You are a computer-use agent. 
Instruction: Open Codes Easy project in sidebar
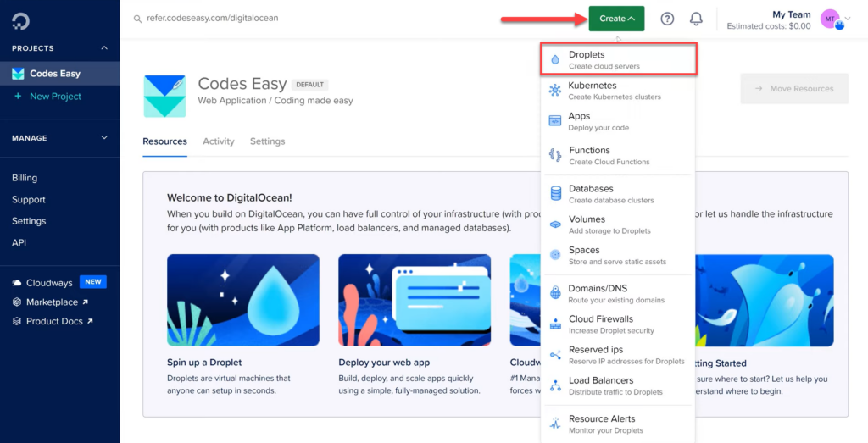[x=60, y=74]
